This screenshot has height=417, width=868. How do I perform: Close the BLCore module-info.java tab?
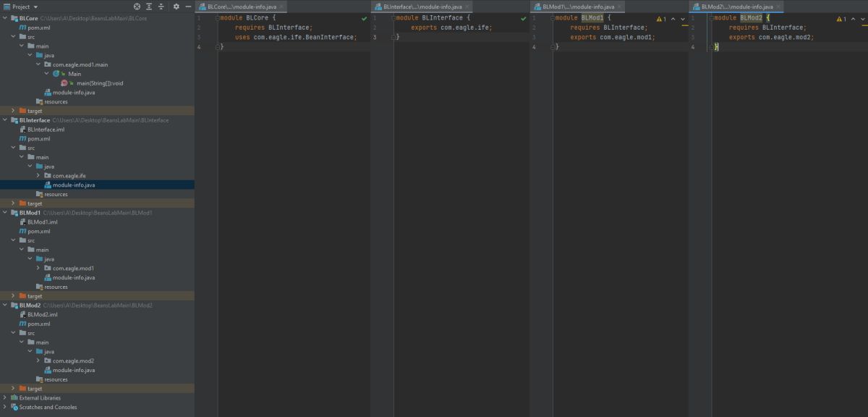click(281, 7)
